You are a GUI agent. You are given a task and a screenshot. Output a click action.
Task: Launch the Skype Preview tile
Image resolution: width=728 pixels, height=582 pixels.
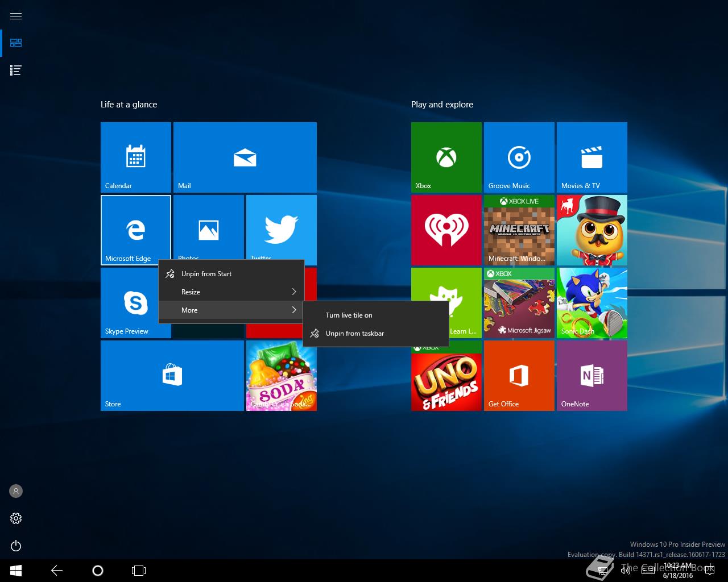point(129,303)
